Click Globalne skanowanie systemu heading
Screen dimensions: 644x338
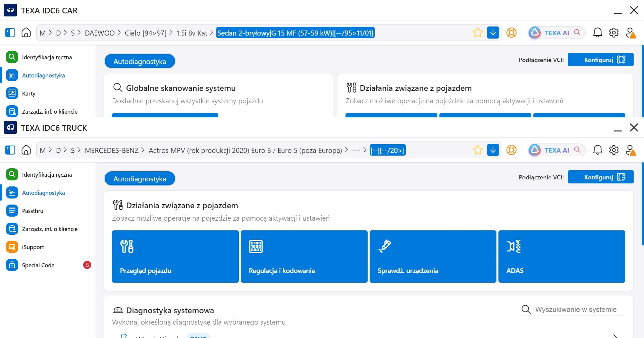181,88
